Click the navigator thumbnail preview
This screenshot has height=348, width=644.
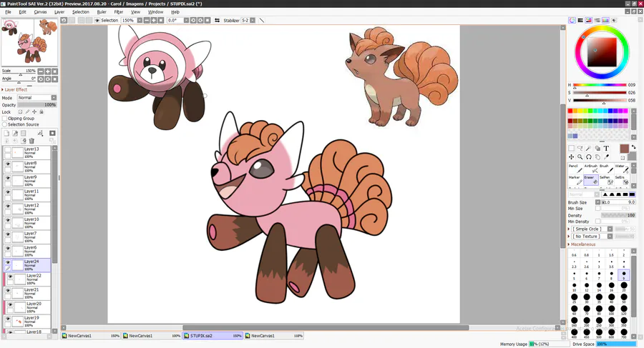click(x=29, y=42)
